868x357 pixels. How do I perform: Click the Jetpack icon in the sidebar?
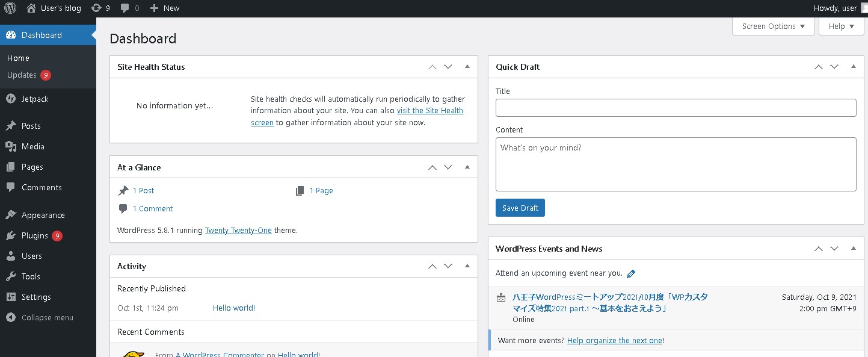coord(11,98)
